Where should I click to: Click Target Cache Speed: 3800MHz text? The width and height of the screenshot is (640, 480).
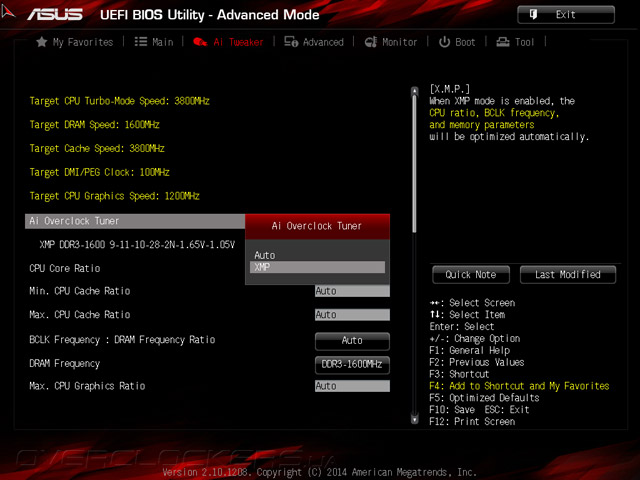97,149
